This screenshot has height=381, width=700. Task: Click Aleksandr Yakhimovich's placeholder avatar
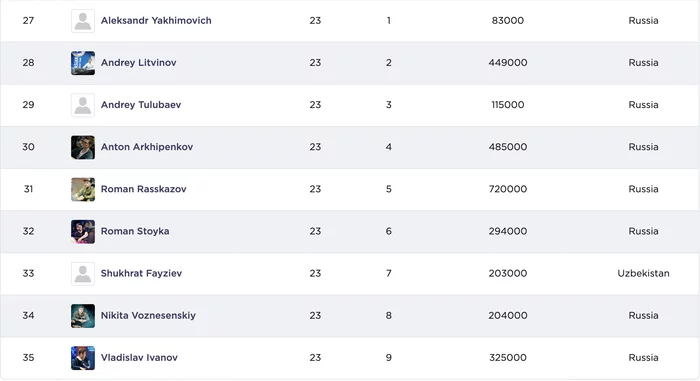(83, 21)
